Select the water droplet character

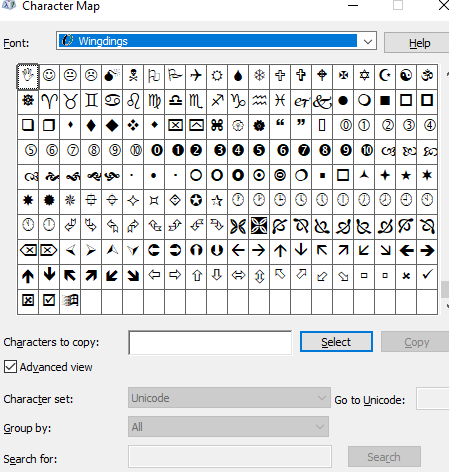tap(238, 75)
